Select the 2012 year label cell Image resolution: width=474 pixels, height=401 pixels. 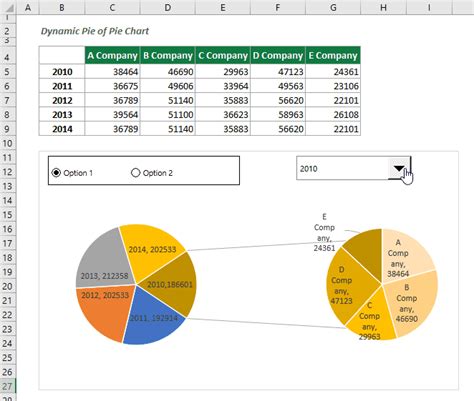click(62, 100)
